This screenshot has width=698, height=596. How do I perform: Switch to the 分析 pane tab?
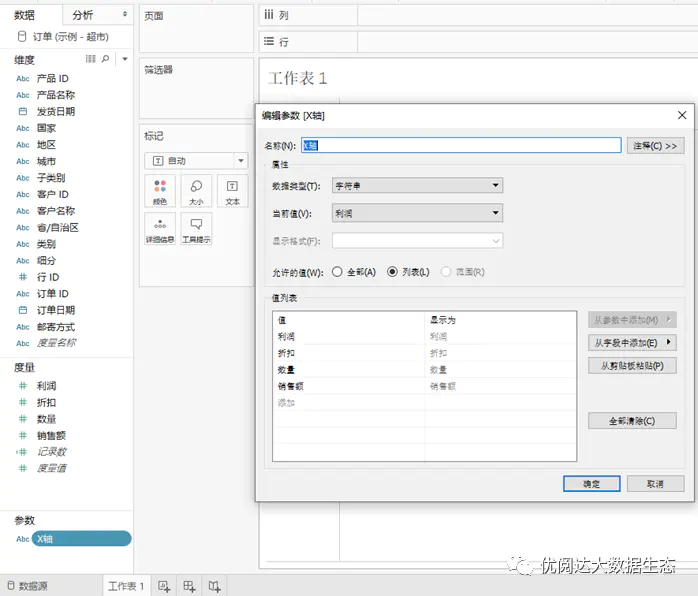coord(83,16)
